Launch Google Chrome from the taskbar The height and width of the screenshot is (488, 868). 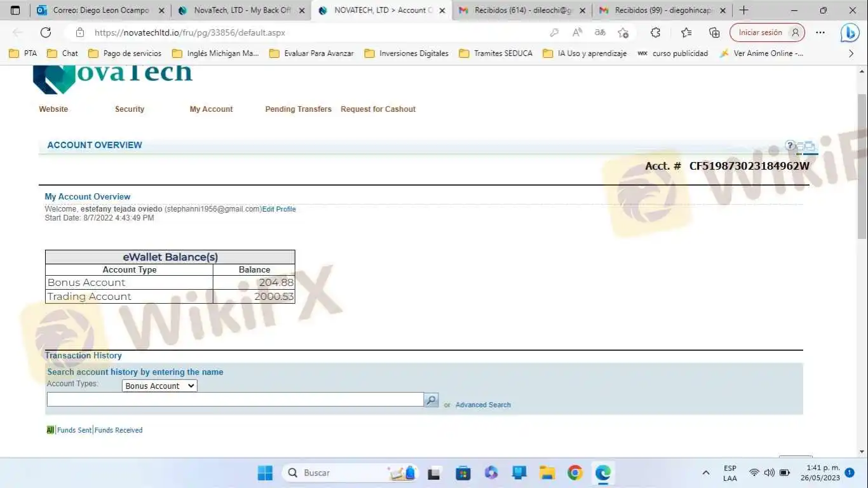pos(575,473)
